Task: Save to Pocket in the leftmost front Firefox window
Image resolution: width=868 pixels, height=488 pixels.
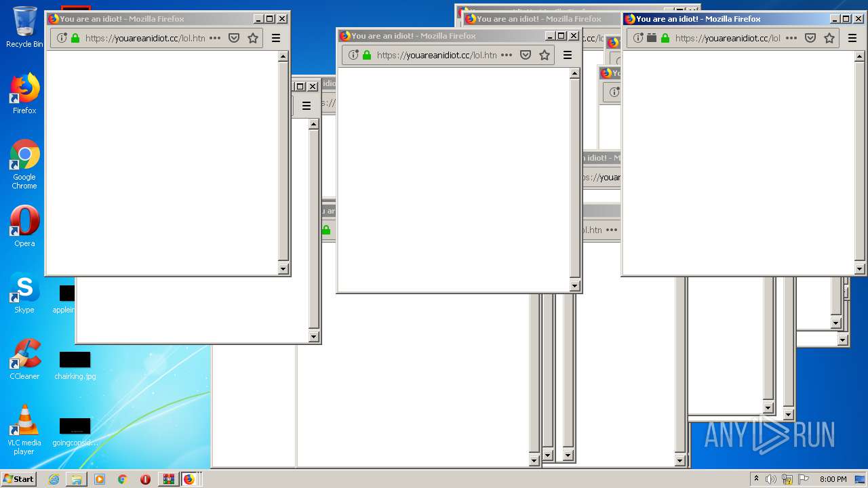Action: (x=234, y=38)
